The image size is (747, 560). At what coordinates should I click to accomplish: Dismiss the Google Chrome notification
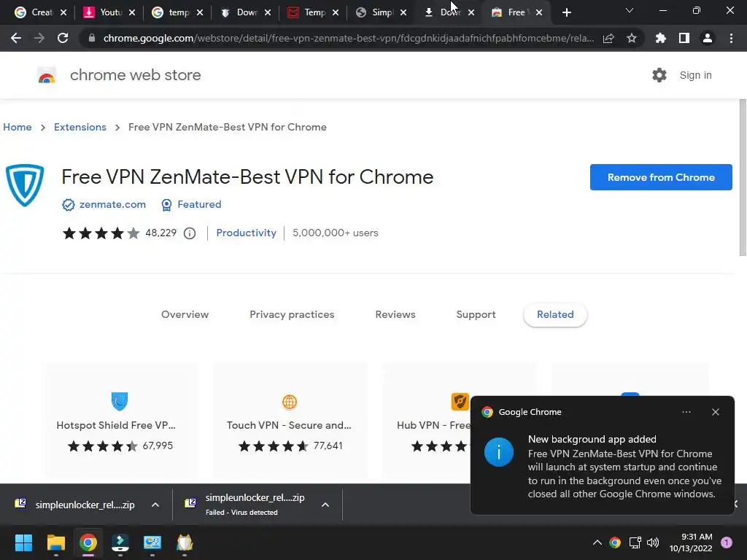(x=716, y=412)
